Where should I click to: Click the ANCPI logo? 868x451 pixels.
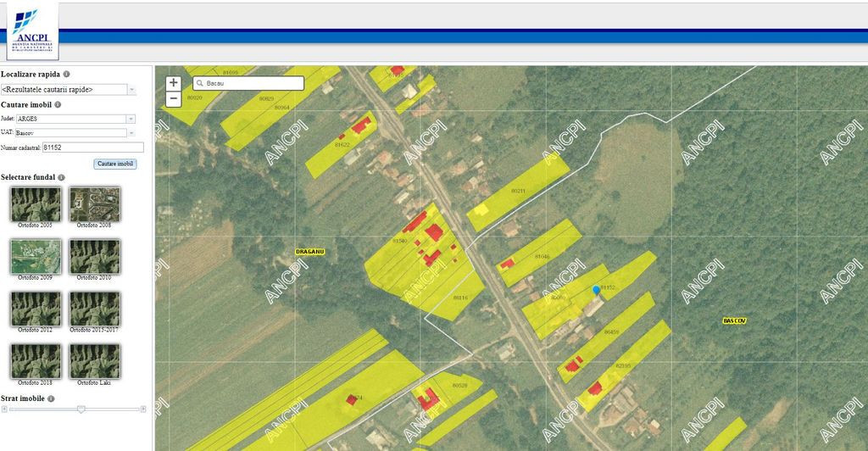tap(33, 31)
